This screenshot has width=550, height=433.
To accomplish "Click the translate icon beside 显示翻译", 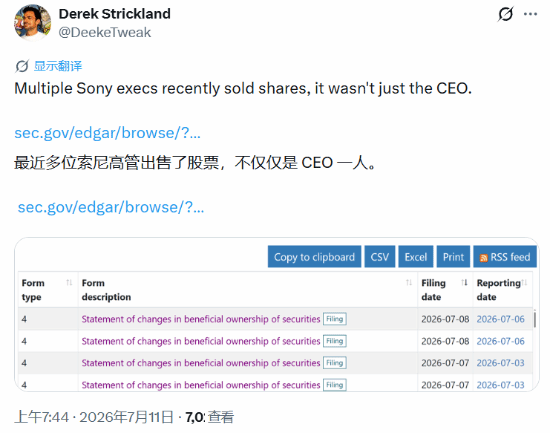I will tap(22, 66).
